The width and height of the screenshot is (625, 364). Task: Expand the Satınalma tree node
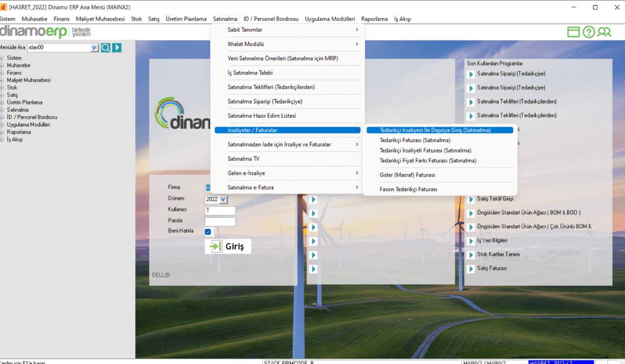2,110
